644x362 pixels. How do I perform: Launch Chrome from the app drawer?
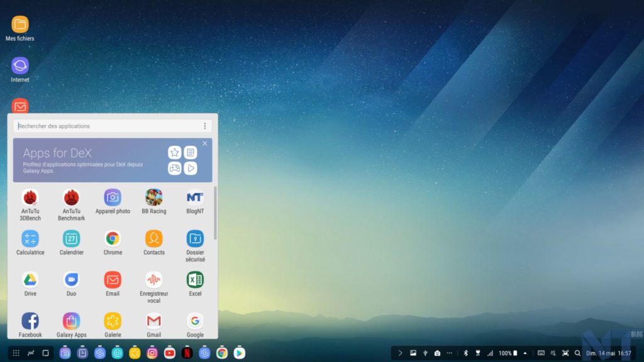pos(113,243)
